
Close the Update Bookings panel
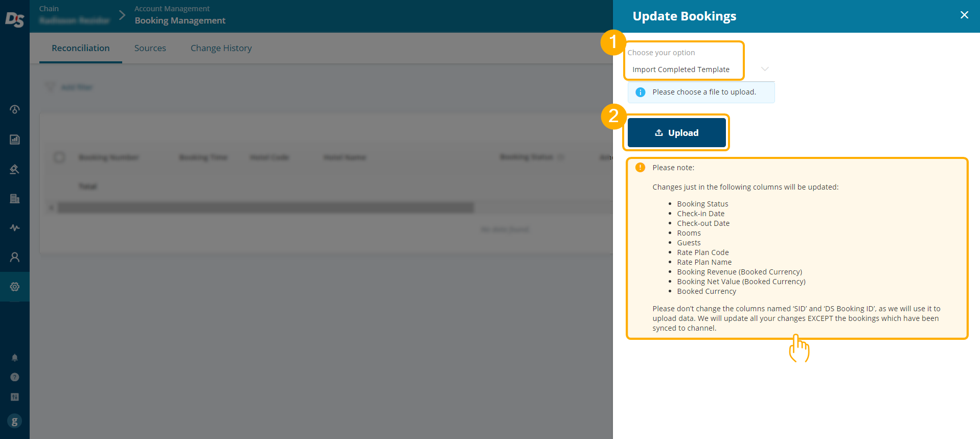point(964,15)
